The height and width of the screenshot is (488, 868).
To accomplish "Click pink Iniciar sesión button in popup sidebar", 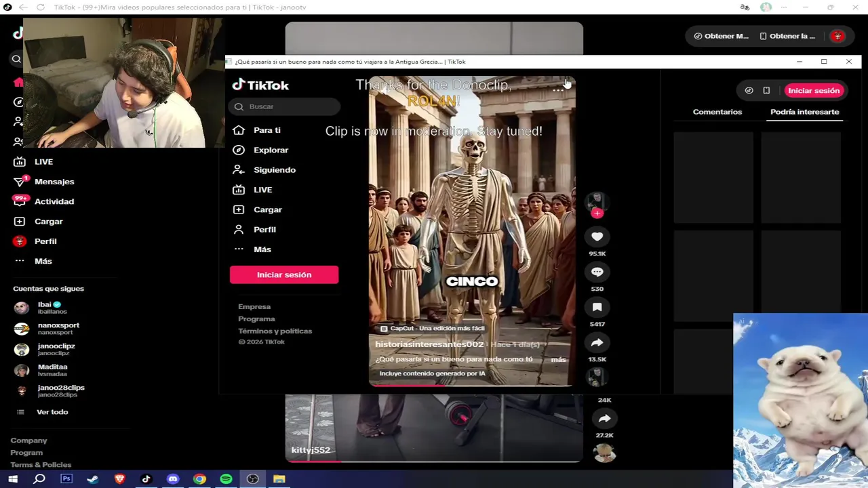I will [284, 274].
